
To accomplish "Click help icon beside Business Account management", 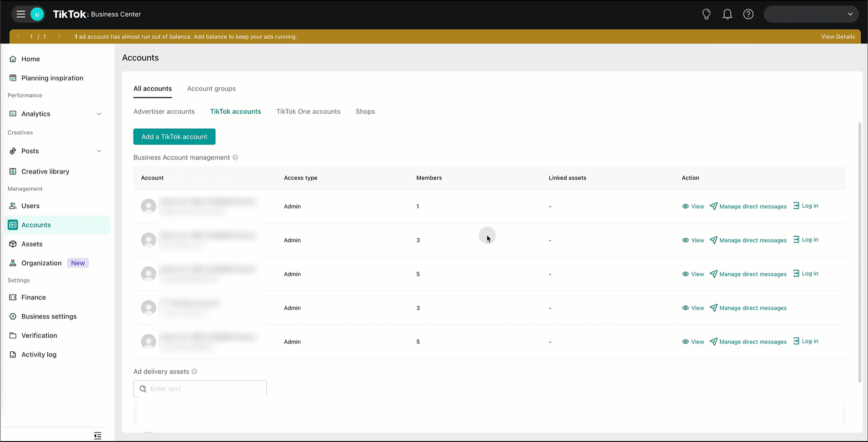I will click(235, 158).
